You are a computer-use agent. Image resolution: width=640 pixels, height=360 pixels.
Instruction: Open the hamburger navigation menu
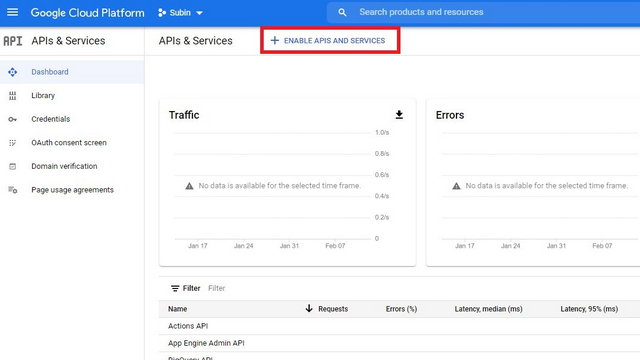tap(12, 12)
